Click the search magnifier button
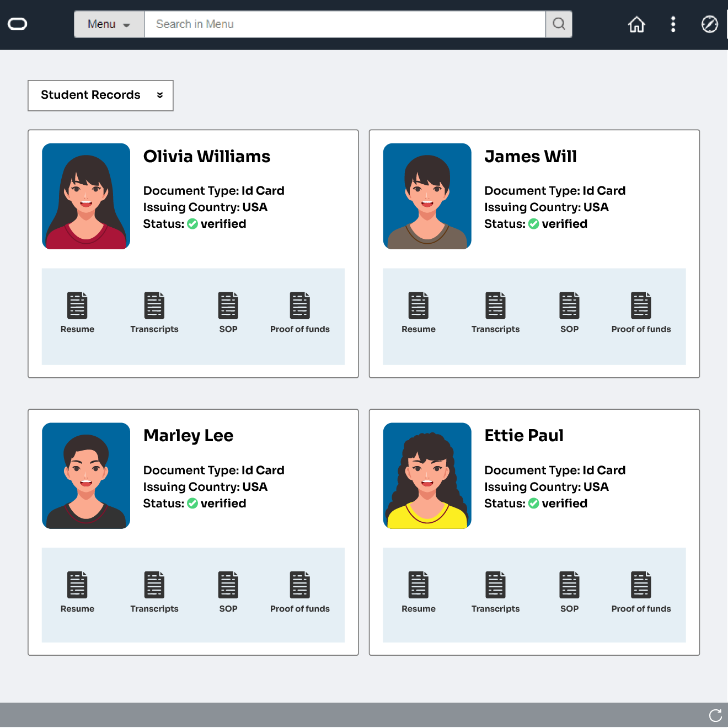Screen dimensions: 728x728 click(559, 24)
